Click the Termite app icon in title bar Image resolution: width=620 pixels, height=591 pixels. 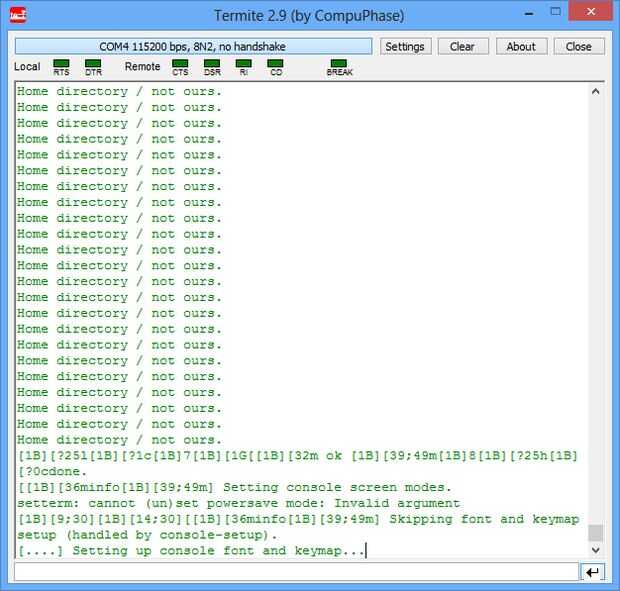pos(18,15)
